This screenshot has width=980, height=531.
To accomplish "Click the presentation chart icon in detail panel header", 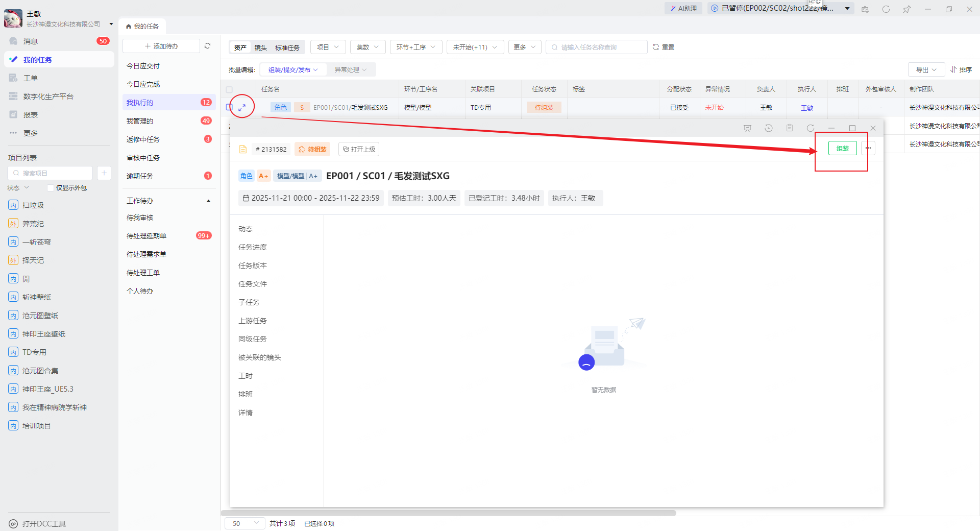I will point(747,128).
